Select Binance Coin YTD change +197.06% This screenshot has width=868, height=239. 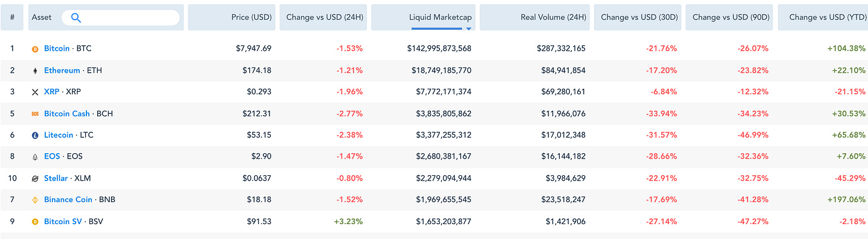(848, 199)
